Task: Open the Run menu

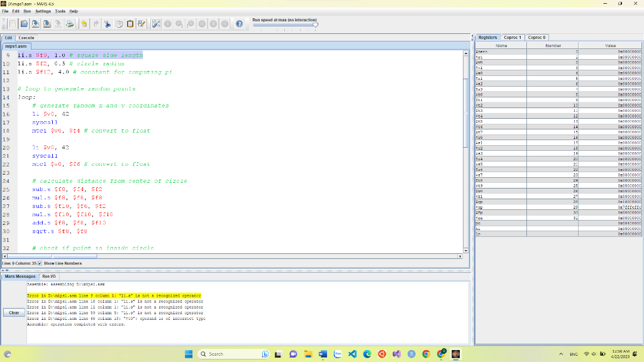Action: 28,11
